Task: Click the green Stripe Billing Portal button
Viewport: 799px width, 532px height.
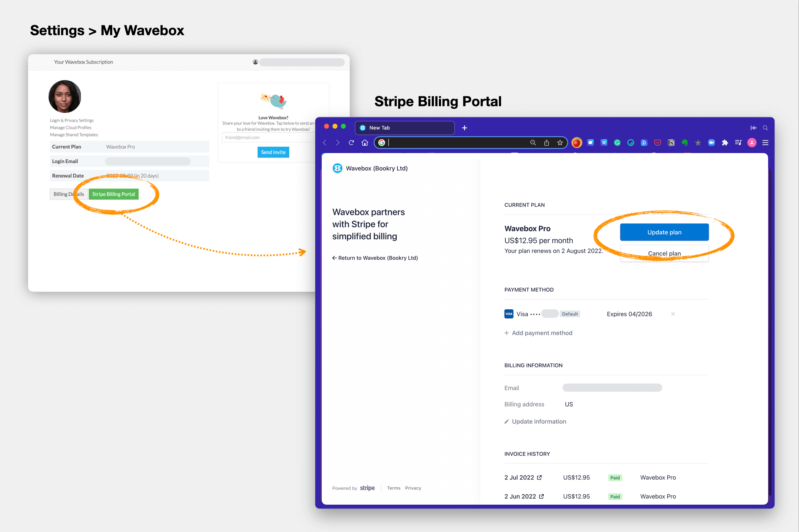Action: (x=114, y=194)
